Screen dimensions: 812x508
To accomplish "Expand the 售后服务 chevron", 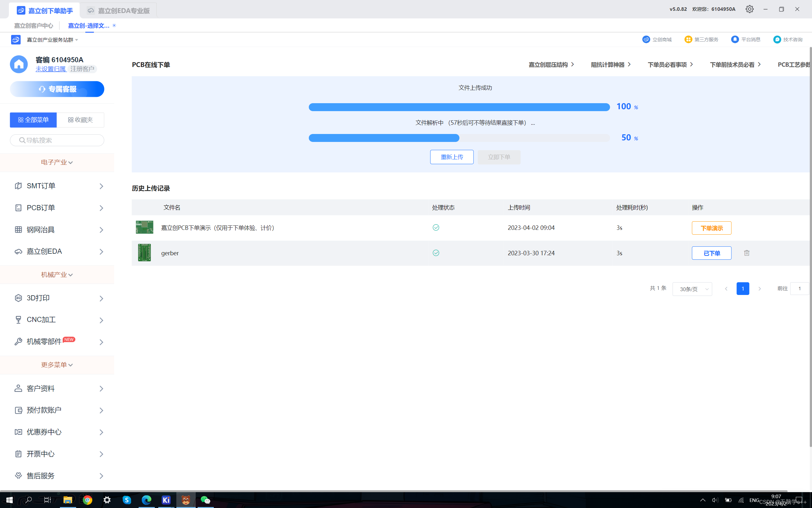I will coord(101,476).
